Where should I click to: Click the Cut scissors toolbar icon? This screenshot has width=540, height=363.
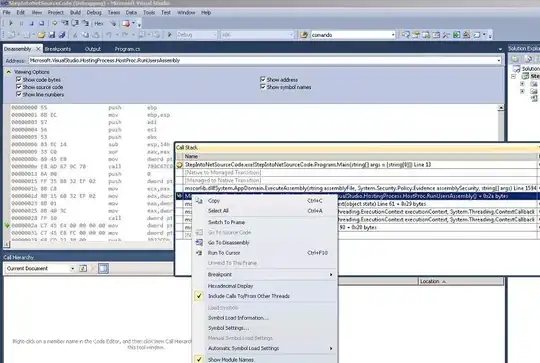click(75, 35)
